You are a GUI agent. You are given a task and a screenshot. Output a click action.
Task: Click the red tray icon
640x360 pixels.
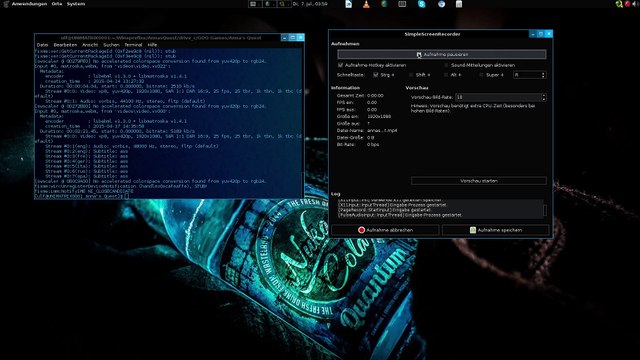pos(627,4)
